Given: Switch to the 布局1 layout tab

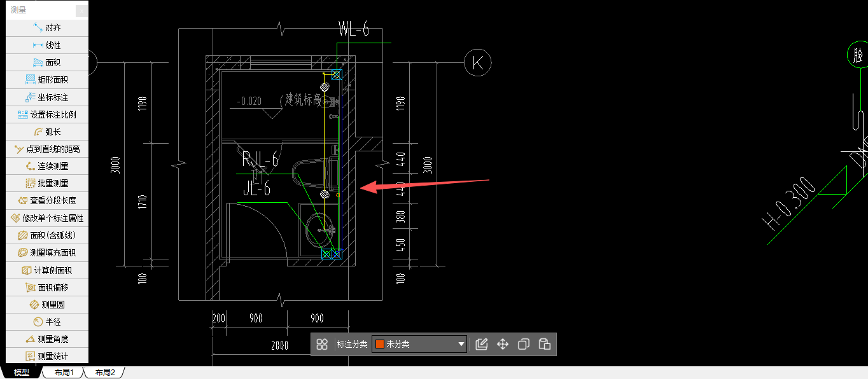Looking at the screenshot, I should point(64,373).
